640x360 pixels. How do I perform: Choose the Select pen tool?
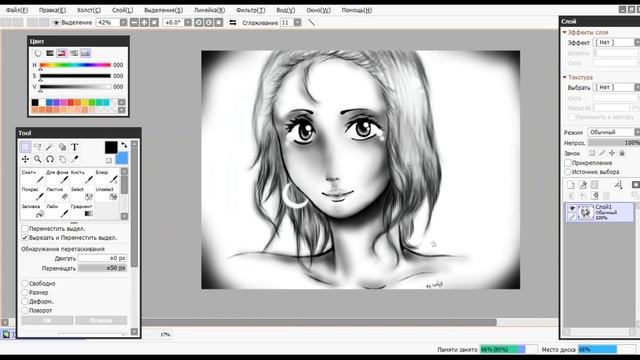click(82, 194)
